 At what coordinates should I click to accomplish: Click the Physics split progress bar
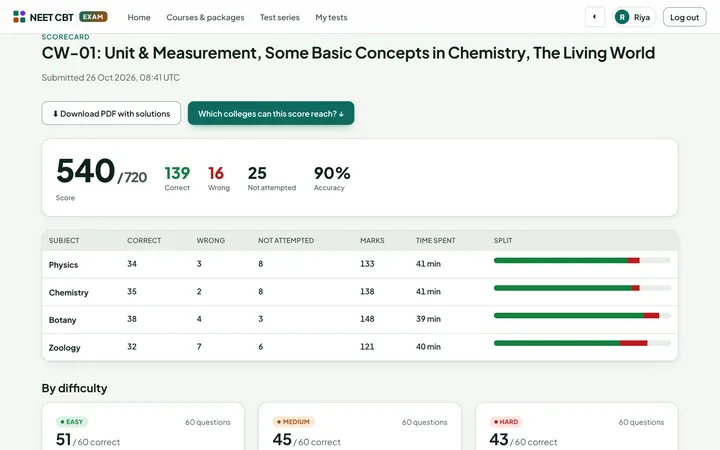[582, 260]
